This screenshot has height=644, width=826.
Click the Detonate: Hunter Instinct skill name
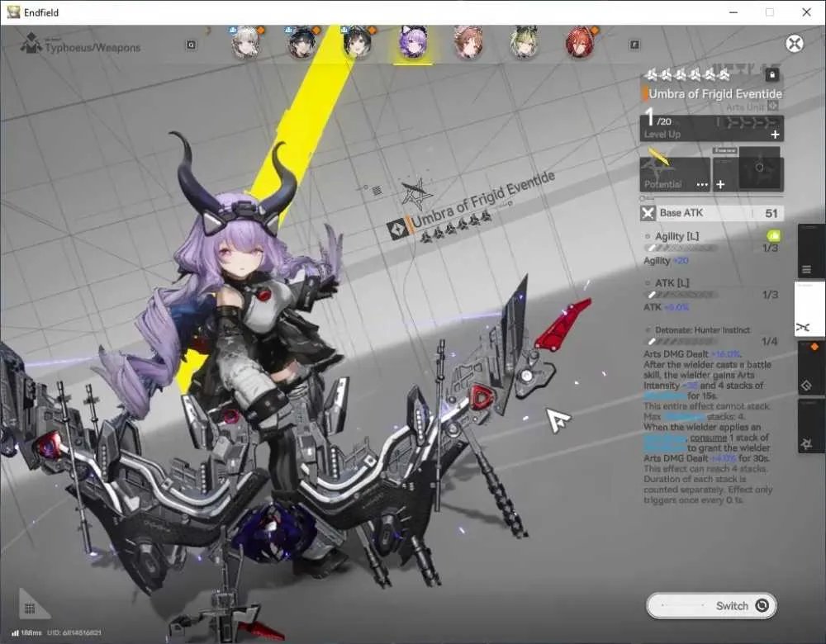click(x=703, y=330)
